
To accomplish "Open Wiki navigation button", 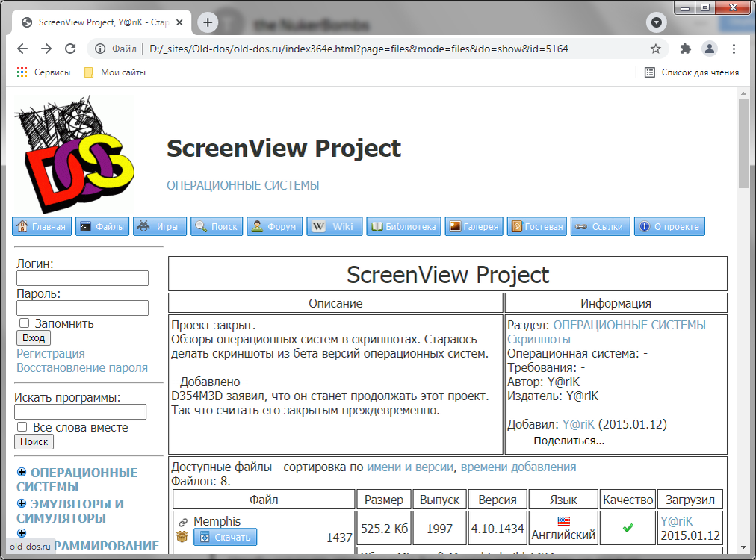I will [x=334, y=226].
